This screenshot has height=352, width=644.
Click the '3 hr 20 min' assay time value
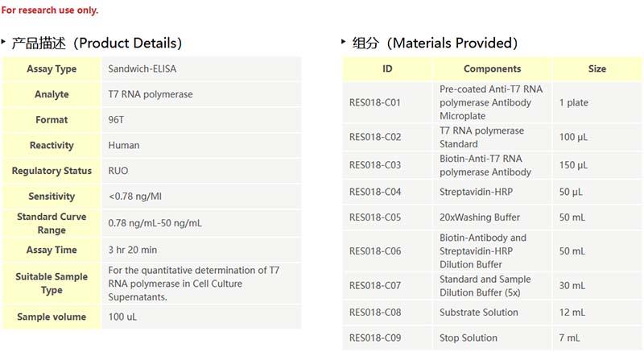coord(133,251)
